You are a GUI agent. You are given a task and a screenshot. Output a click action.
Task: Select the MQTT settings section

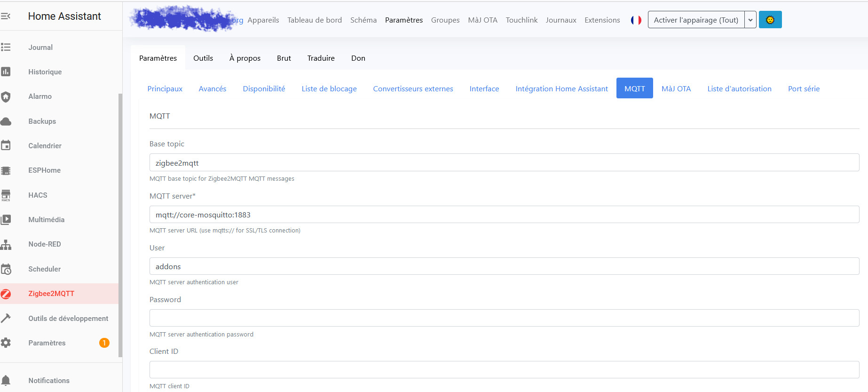pos(635,88)
